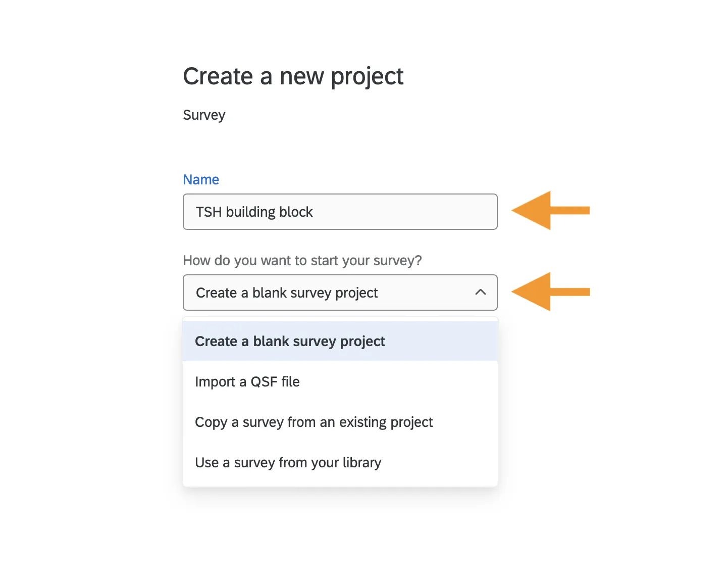Click the 'TSH building block' name field

340,212
